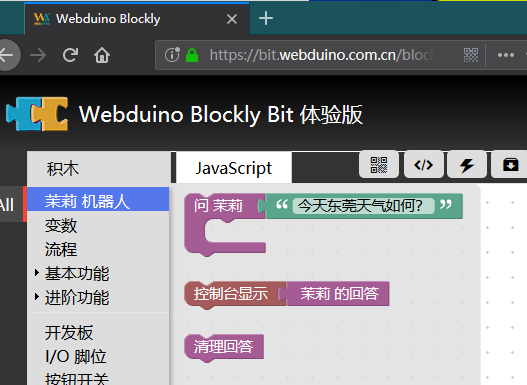Image resolution: width=527 pixels, height=385 pixels.
Task: Switch to the JavaScript tab
Action: tap(234, 168)
